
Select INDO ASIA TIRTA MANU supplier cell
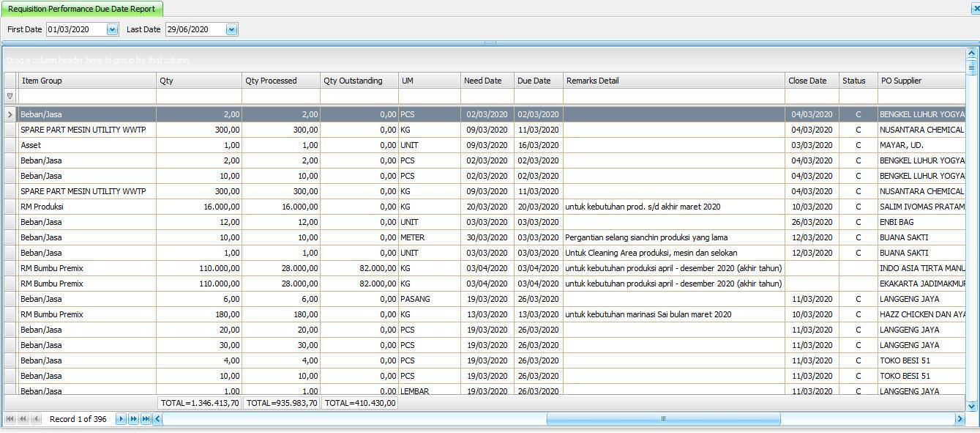tap(921, 268)
